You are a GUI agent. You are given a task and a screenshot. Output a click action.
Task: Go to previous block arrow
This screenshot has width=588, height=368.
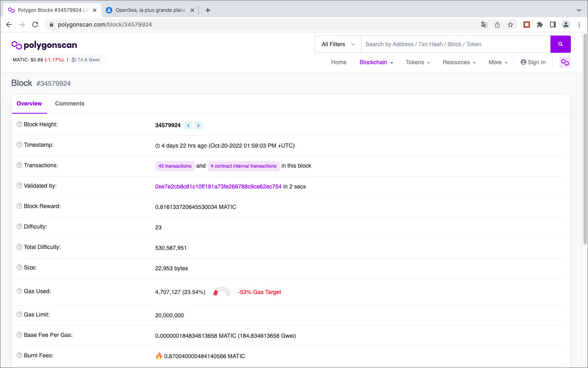click(x=188, y=126)
